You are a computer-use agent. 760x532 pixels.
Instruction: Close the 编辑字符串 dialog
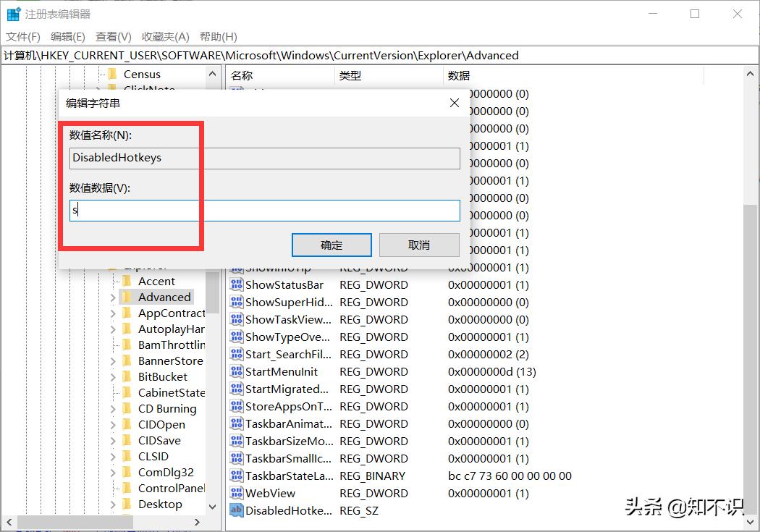click(454, 103)
